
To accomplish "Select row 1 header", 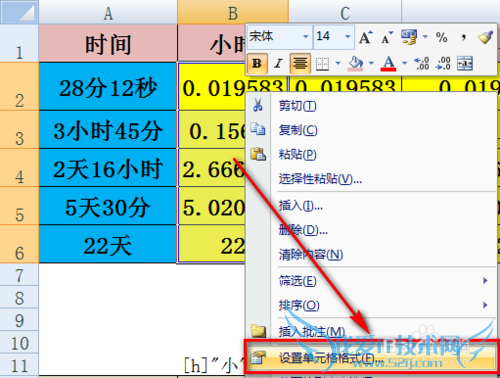I will [x=19, y=43].
